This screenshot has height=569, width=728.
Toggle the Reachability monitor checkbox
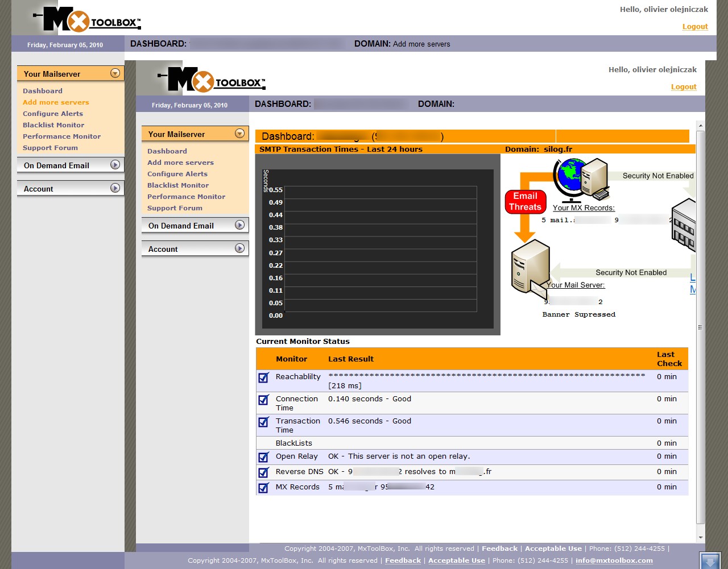[x=263, y=377]
